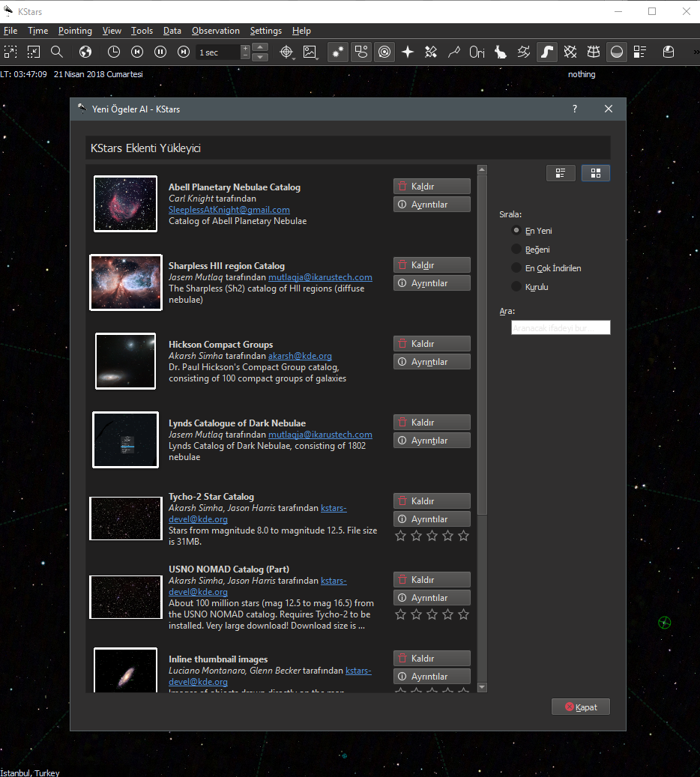Open the Settings menu

point(266,31)
